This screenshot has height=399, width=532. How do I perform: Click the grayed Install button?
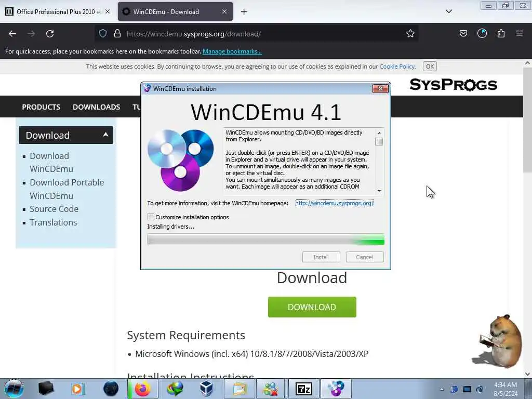321,257
